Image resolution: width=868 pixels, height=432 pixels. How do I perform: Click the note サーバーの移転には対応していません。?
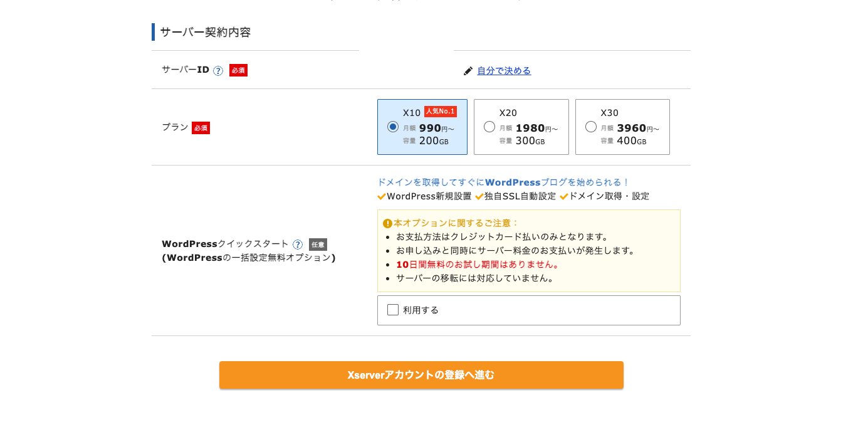476,278
